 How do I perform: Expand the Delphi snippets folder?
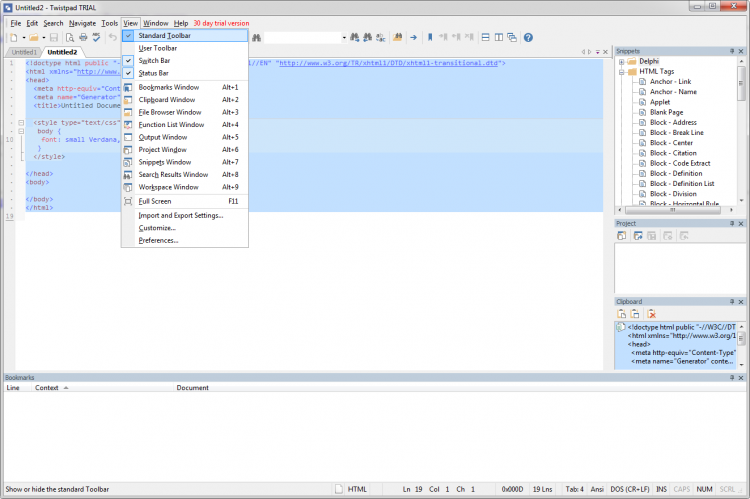621,62
